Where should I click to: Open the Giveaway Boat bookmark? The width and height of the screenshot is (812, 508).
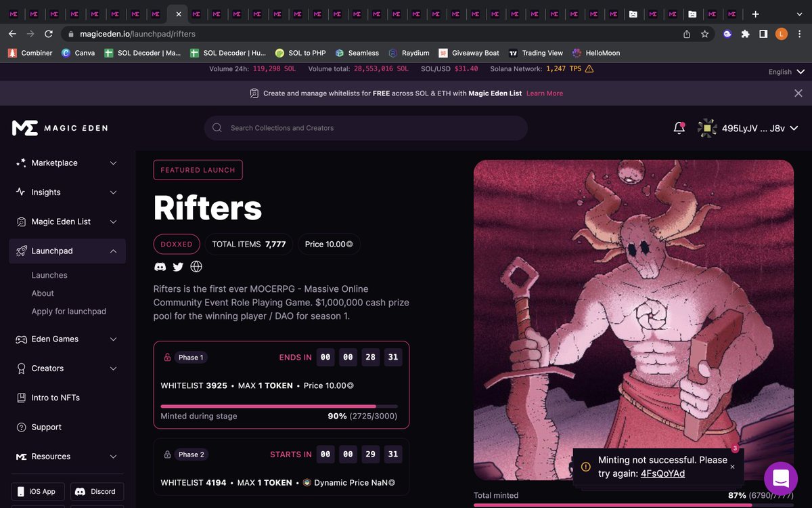(469, 53)
